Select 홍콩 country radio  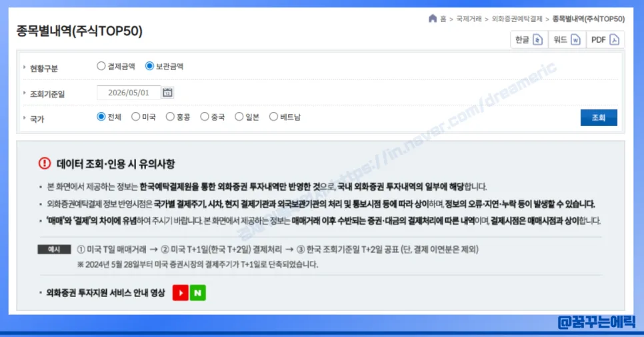(170, 117)
